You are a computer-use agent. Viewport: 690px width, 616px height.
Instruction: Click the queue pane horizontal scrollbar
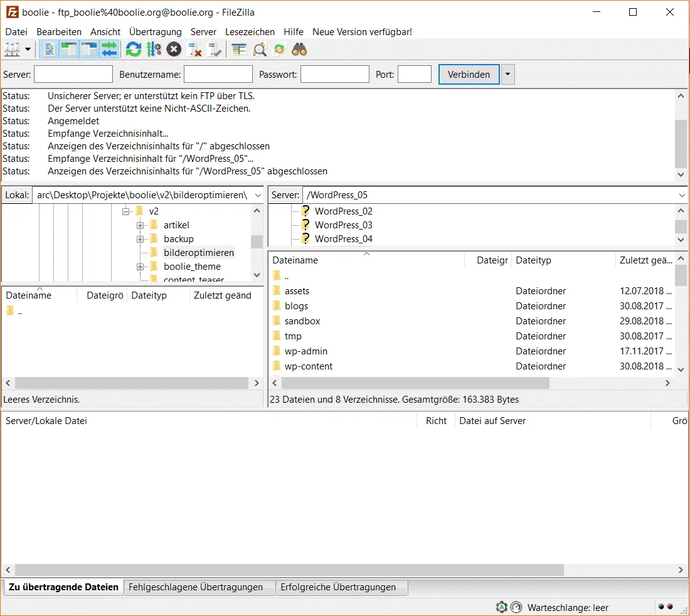click(290, 570)
